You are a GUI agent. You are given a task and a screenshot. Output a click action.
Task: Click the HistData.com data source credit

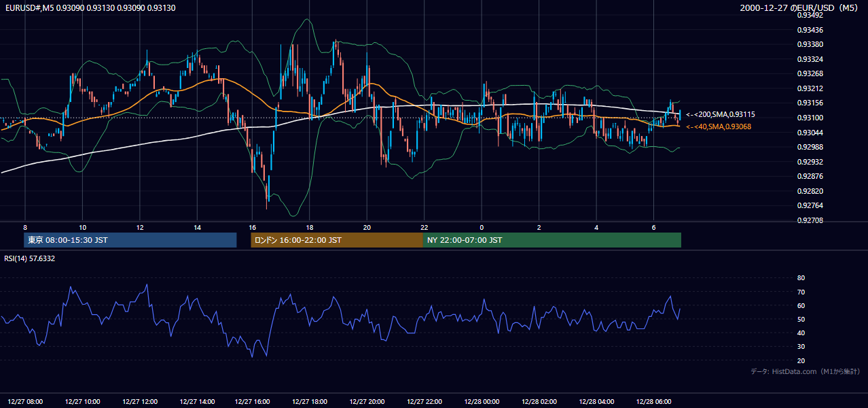[806, 371]
